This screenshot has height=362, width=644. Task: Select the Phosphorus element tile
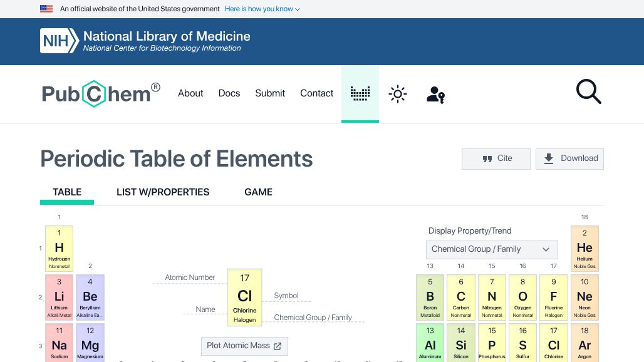pos(492,343)
